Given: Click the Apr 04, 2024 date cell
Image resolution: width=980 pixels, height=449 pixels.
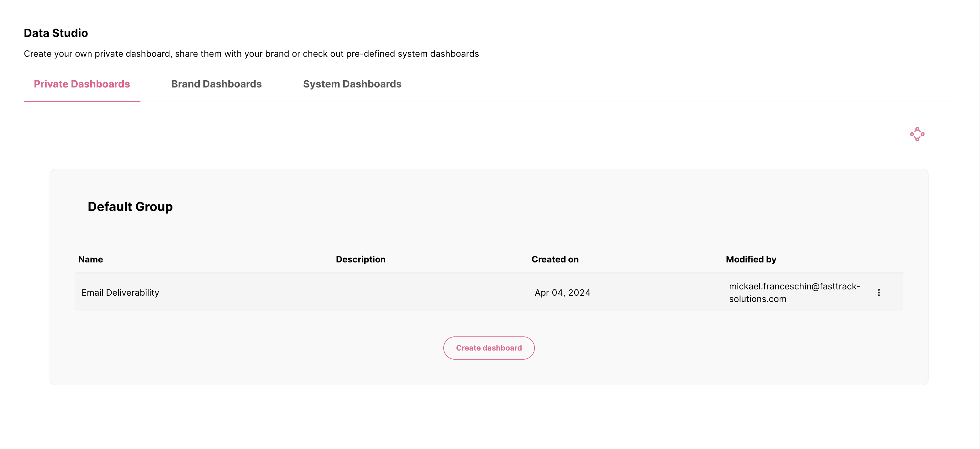Looking at the screenshot, I should tap(562, 292).
